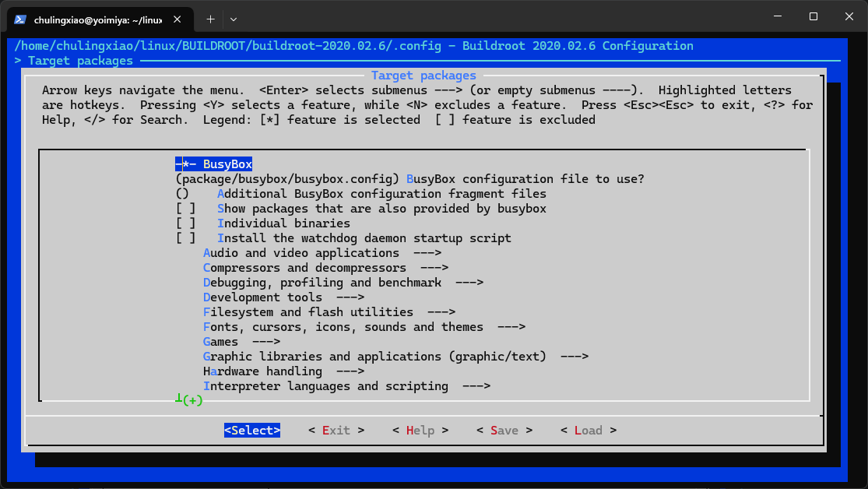Image resolution: width=868 pixels, height=489 pixels.
Task: Open the 'Compressors and decompressors' submenu
Action: point(325,268)
